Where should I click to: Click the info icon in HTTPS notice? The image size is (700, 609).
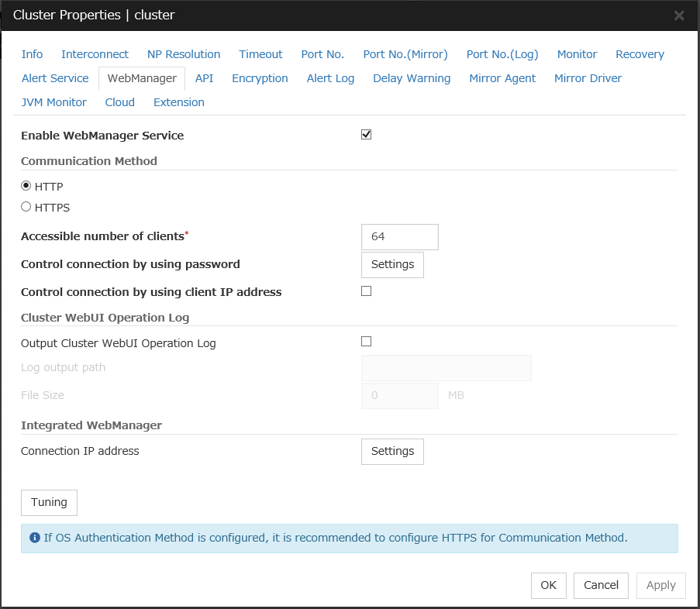(35, 538)
